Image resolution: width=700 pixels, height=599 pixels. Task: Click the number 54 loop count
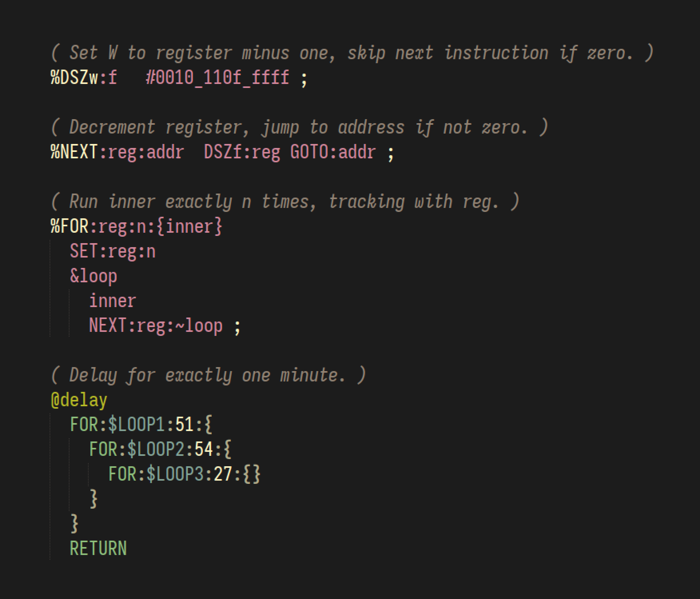[204, 449]
